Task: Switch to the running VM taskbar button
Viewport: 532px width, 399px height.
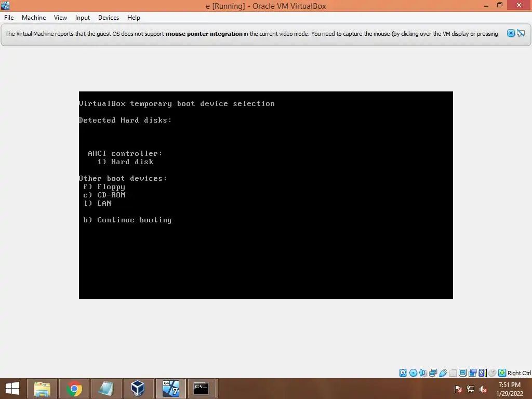Action: (170, 389)
